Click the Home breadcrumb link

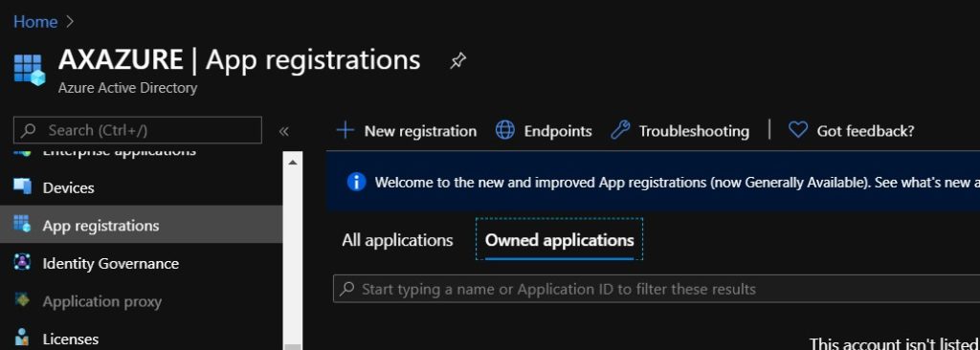coord(35,22)
